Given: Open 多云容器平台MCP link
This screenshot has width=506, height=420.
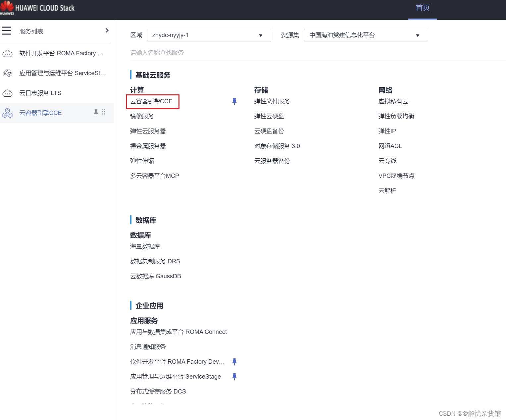Looking at the screenshot, I should point(155,176).
